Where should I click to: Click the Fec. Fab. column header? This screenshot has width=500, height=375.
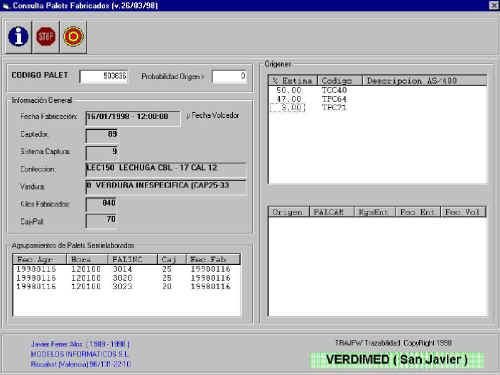[x=213, y=259]
